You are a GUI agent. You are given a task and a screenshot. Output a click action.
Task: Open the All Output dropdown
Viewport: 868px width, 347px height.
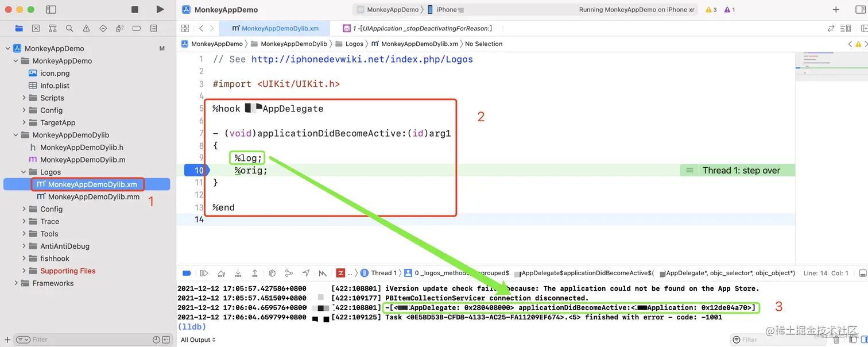pos(198,340)
